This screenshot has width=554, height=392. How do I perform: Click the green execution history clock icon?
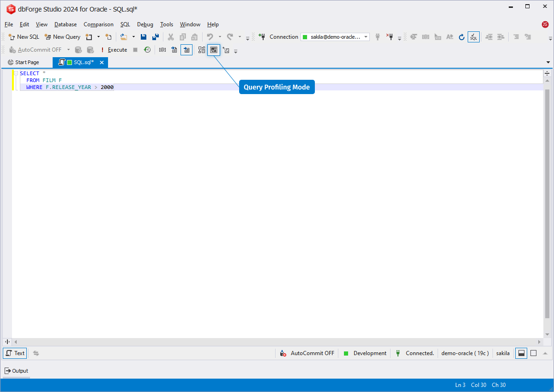147,50
